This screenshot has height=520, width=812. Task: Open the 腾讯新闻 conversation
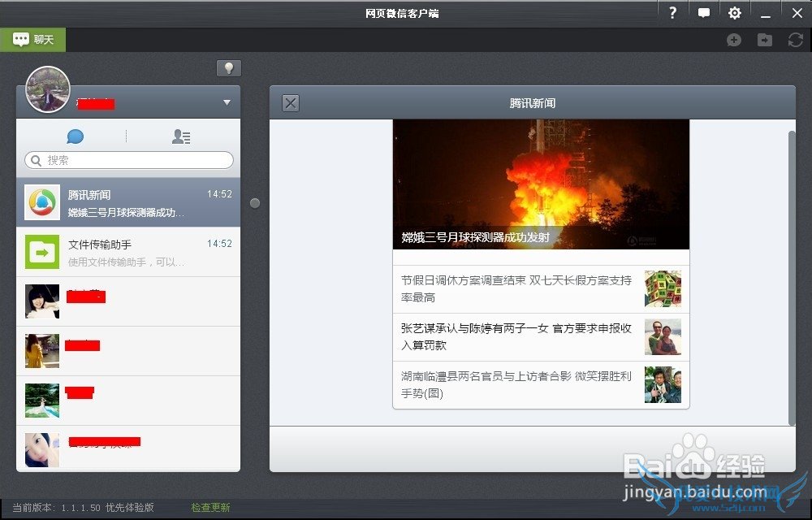pyautogui.click(x=128, y=202)
